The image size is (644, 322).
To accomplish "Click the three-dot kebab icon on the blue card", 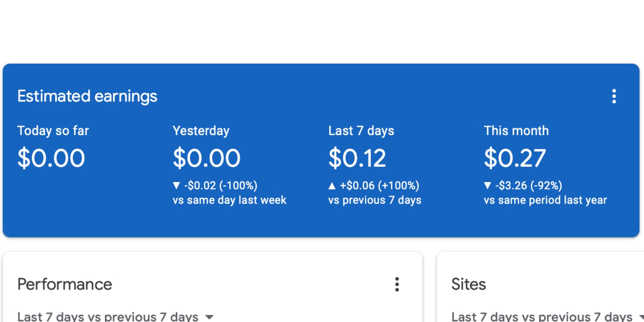I will coord(614,97).
